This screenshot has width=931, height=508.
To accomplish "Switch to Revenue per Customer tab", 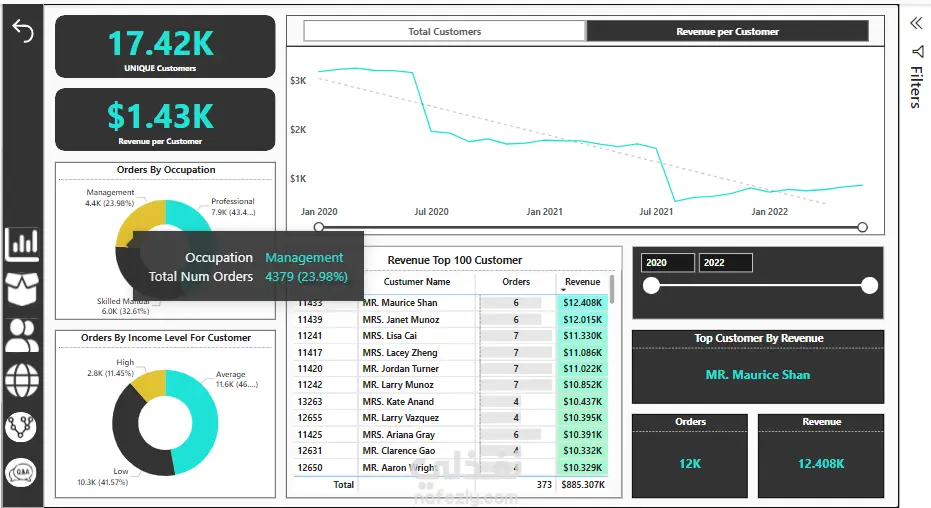I will (727, 31).
